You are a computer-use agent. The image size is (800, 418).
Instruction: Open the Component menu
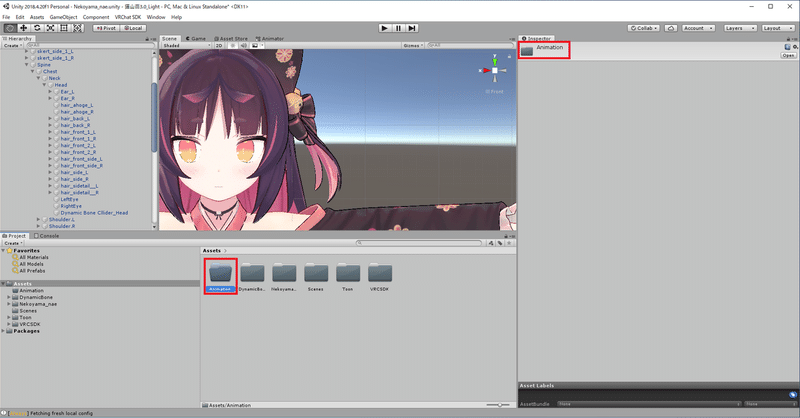point(96,17)
